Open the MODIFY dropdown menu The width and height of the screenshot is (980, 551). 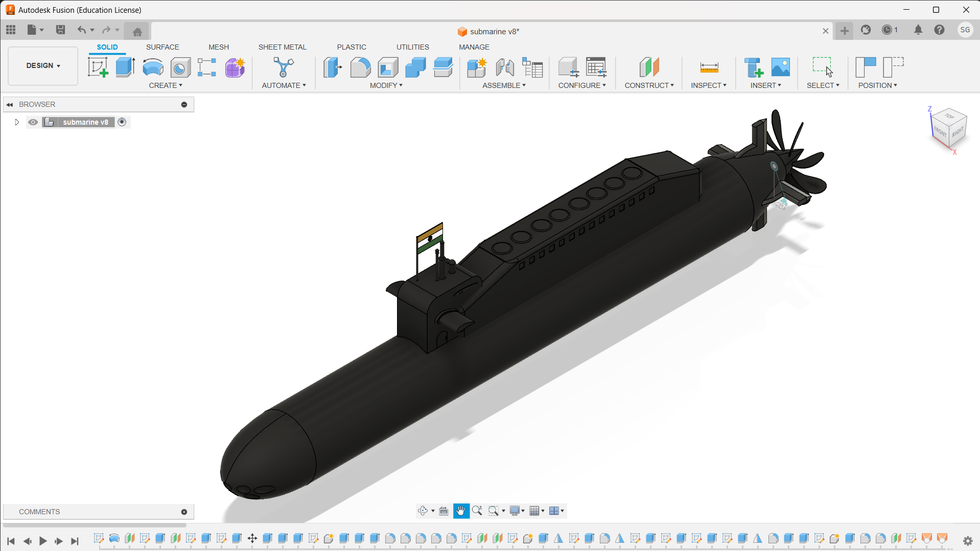click(386, 85)
